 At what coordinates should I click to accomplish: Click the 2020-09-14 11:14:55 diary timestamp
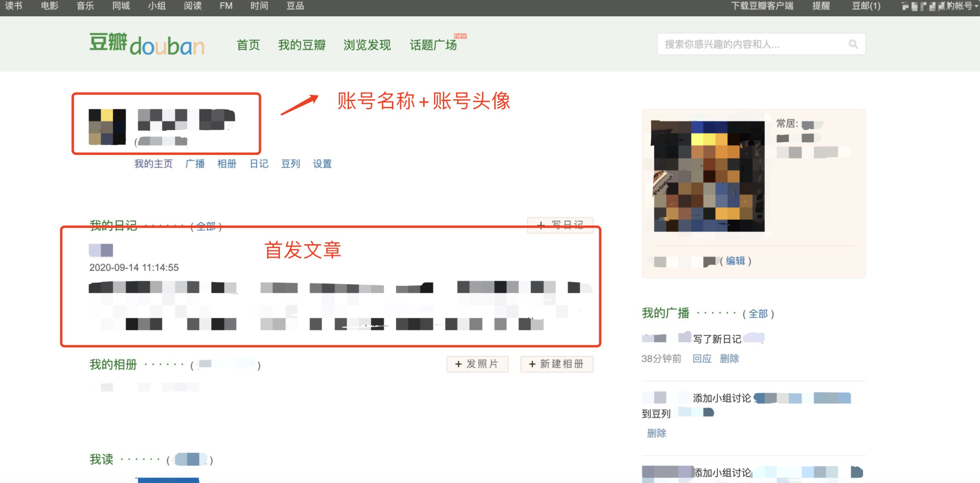point(134,268)
